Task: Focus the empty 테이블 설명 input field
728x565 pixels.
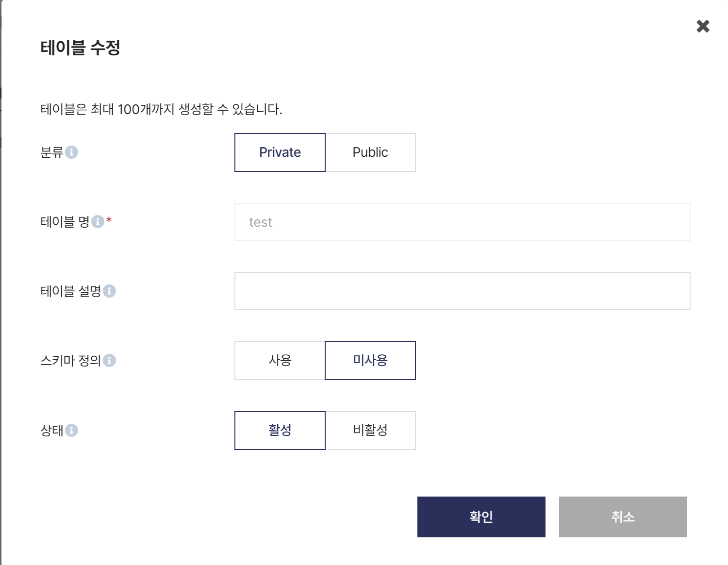Action: [463, 291]
